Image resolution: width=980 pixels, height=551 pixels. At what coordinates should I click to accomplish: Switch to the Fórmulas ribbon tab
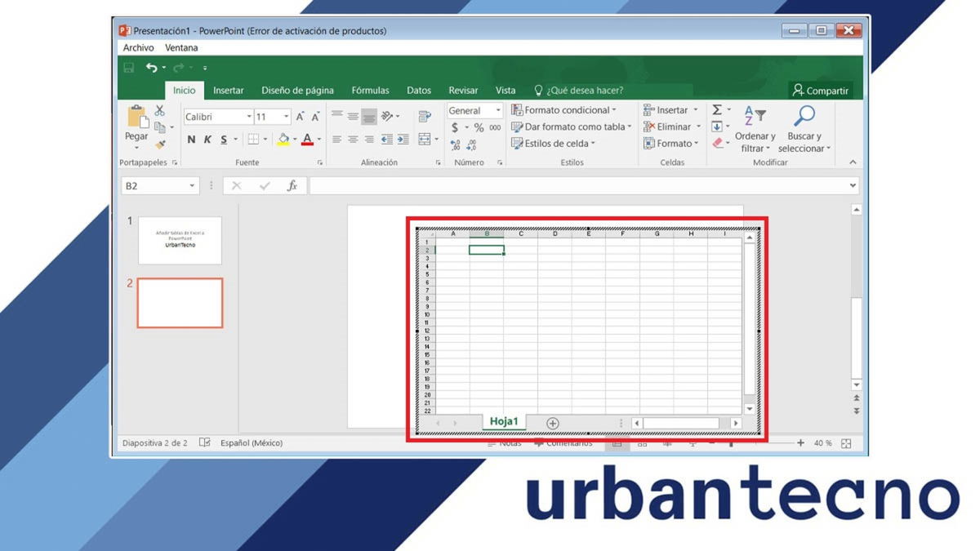[x=370, y=90]
